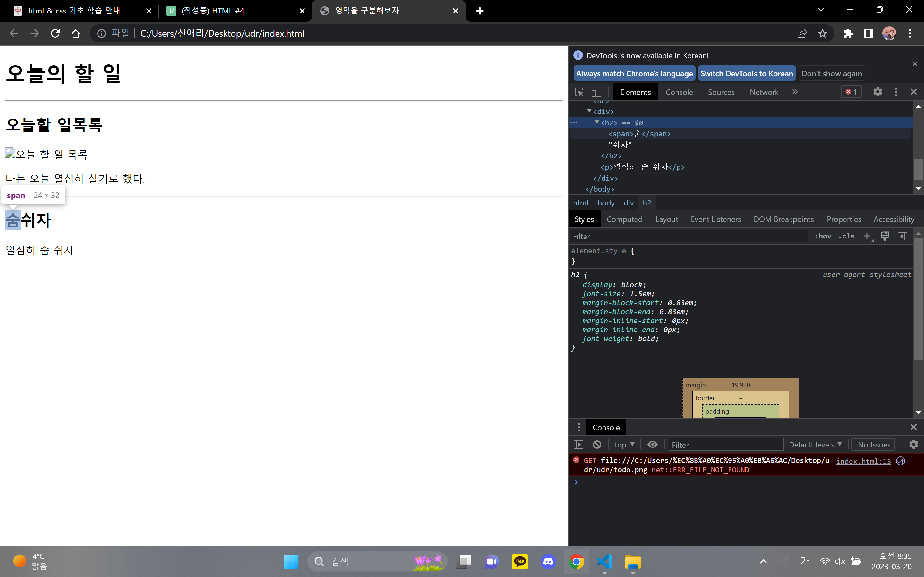Reload the current page
This screenshot has width=924, height=577.
coord(56,34)
